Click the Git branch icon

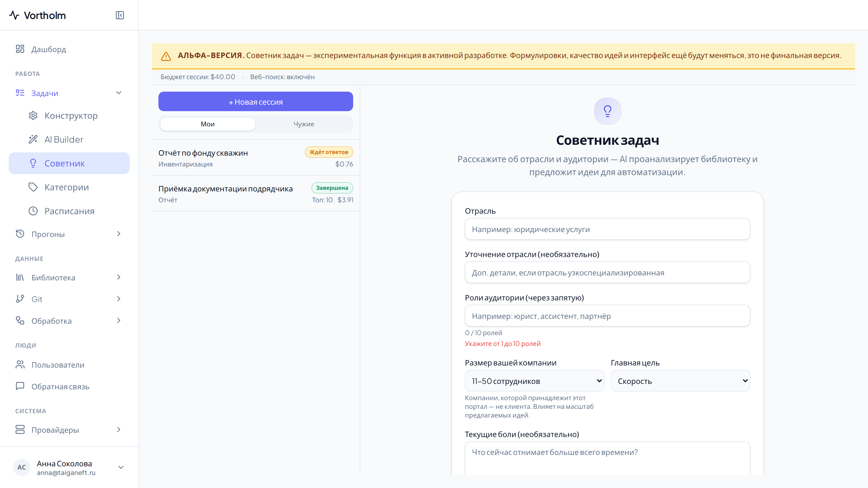(20, 299)
